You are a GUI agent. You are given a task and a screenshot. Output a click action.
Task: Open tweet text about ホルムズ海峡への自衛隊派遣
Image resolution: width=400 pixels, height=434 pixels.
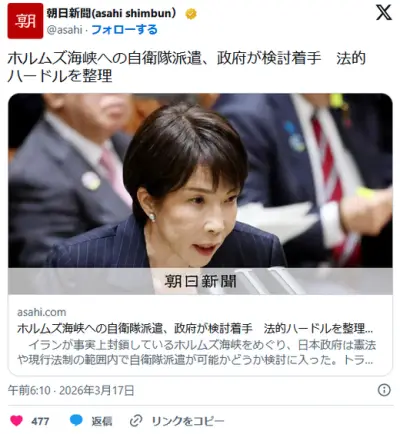pyautogui.click(x=187, y=67)
